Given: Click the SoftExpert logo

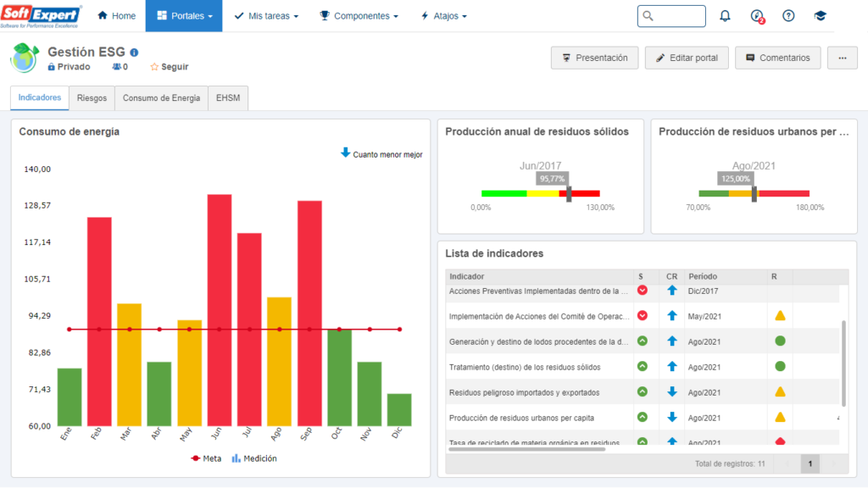Looking at the screenshot, I should click(x=42, y=16).
